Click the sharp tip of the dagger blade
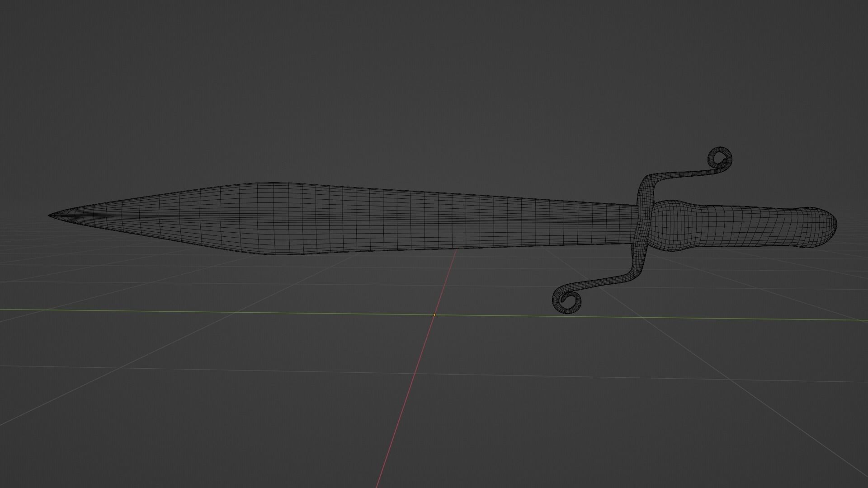Image resolution: width=868 pixels, height=488 pixels. [x=51, y=215]
